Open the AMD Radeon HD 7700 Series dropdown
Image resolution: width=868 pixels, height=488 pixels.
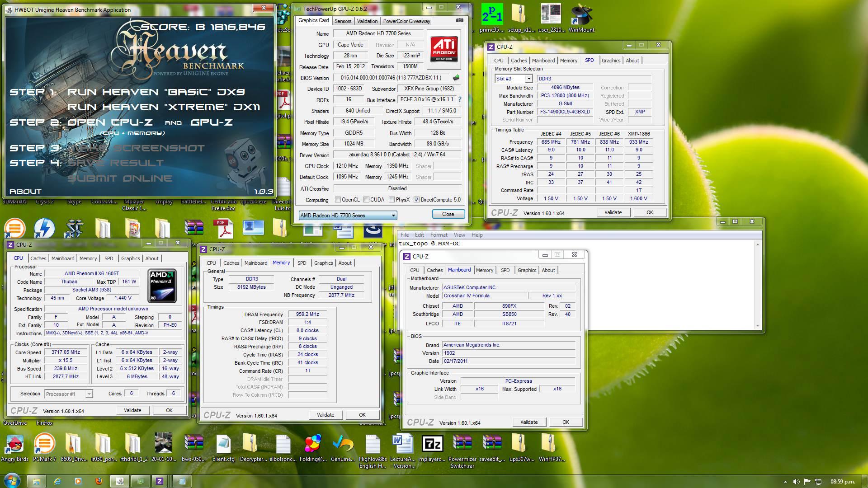(348, 215)
